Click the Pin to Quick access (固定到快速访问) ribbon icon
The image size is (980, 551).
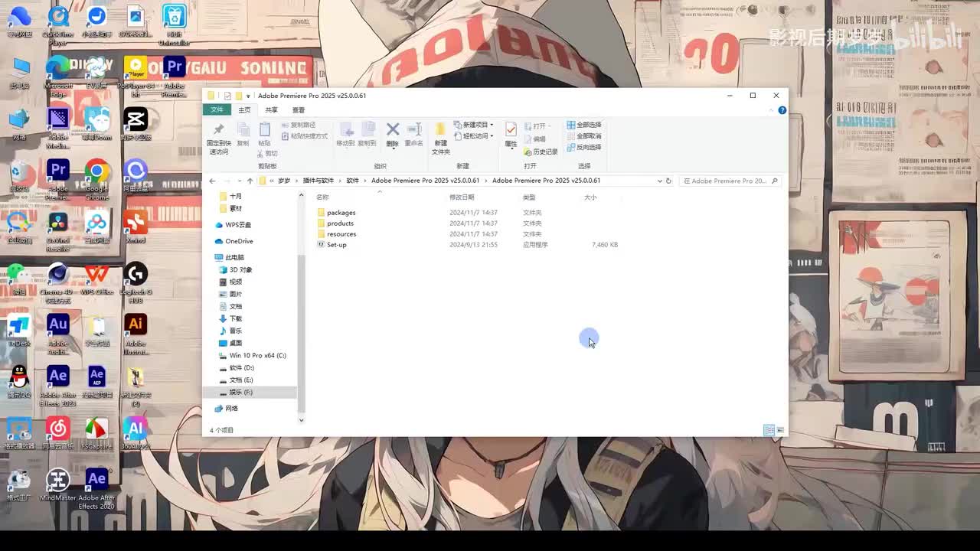point(218,138)
